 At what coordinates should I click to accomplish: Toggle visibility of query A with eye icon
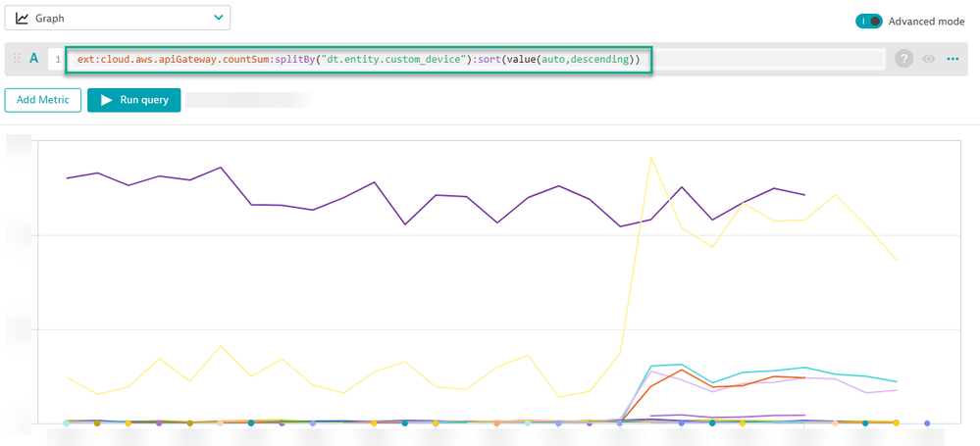click(928, 60)
